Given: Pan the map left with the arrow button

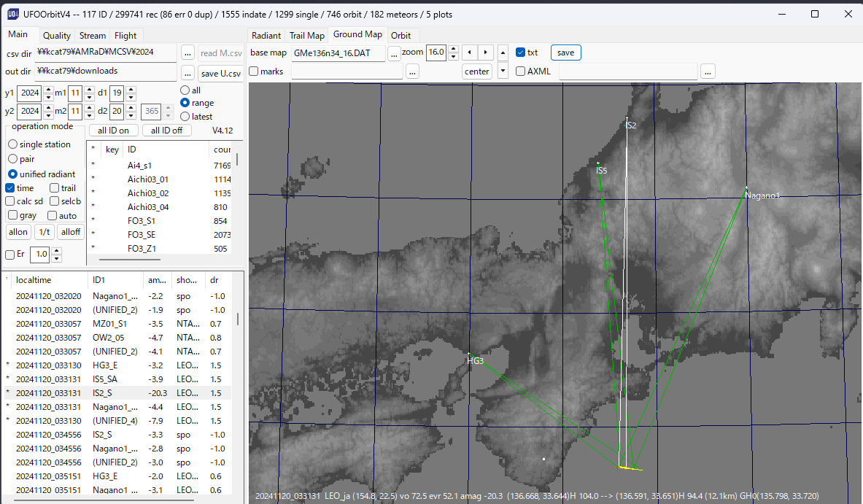Looking at the screenshot, I should click(470, 53).
